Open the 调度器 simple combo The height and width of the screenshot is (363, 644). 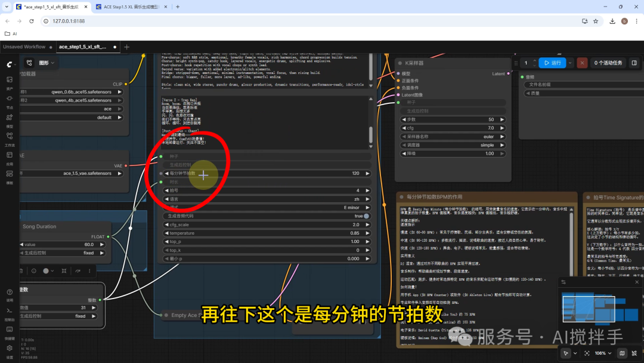453,145
